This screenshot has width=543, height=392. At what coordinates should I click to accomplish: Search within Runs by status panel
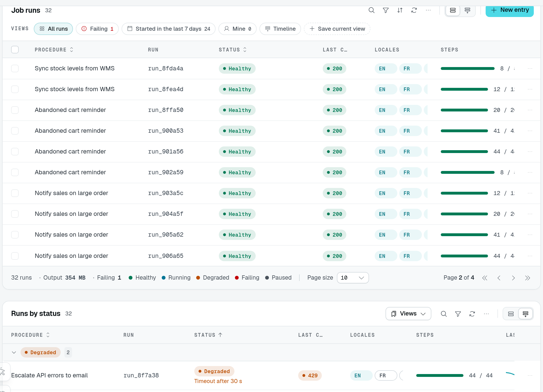(x=444, y=314)
